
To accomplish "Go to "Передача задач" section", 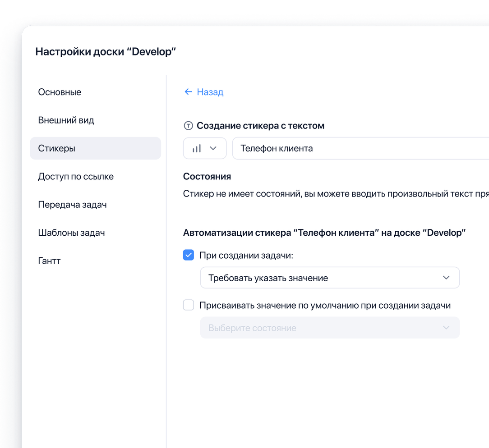I will click(x=72, y=204).
